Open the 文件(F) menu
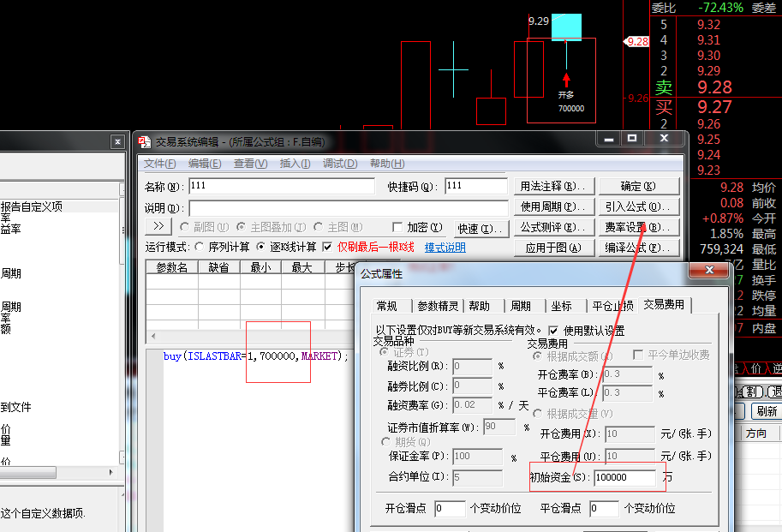Image resolution: width=782 pixels, height=532 pixels. [x=159, y=164]
